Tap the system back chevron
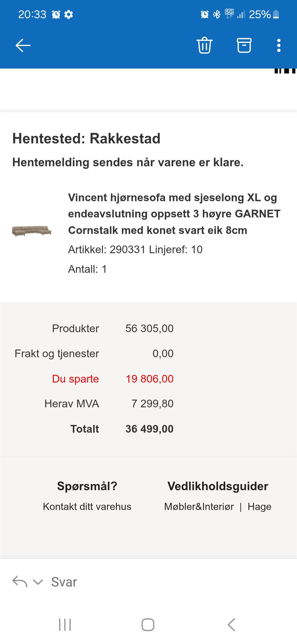This screenshot has height=644, width=297. (231, 625)
